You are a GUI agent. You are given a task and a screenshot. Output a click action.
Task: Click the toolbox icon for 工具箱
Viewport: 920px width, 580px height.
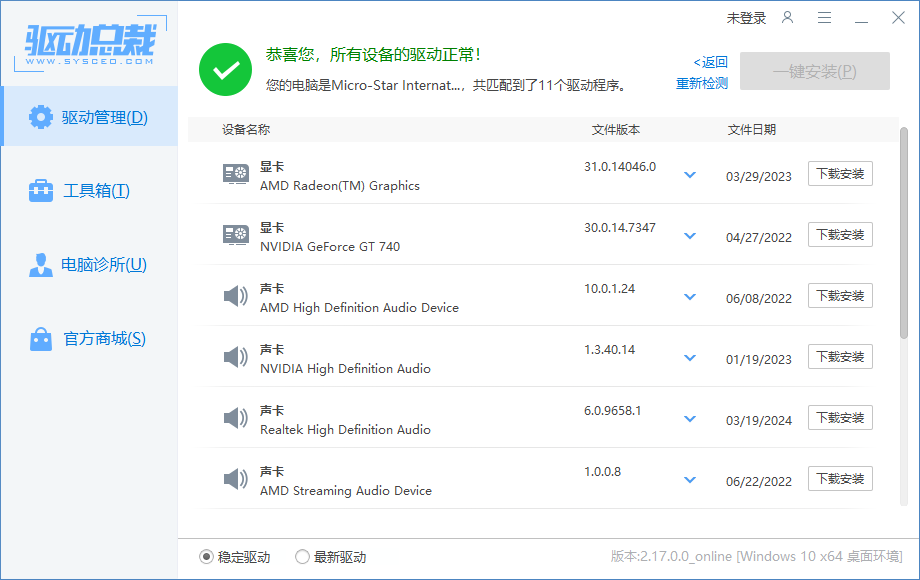[40, 191]
